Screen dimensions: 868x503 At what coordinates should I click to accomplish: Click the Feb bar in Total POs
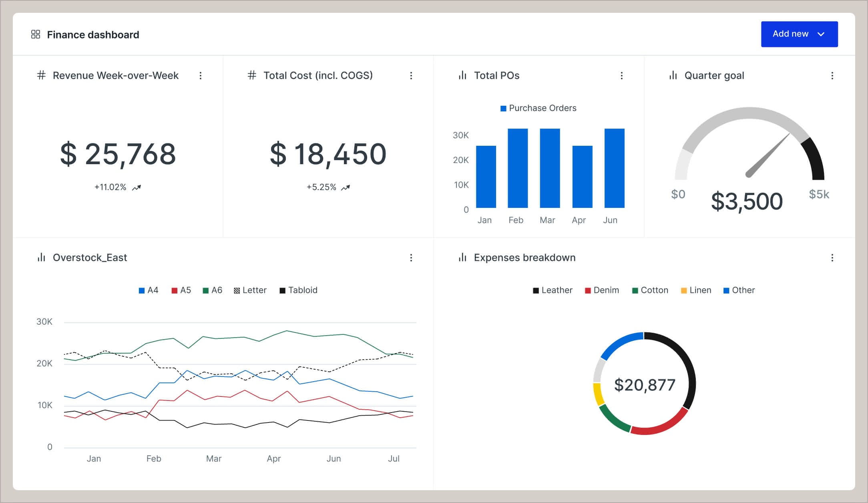517,168
